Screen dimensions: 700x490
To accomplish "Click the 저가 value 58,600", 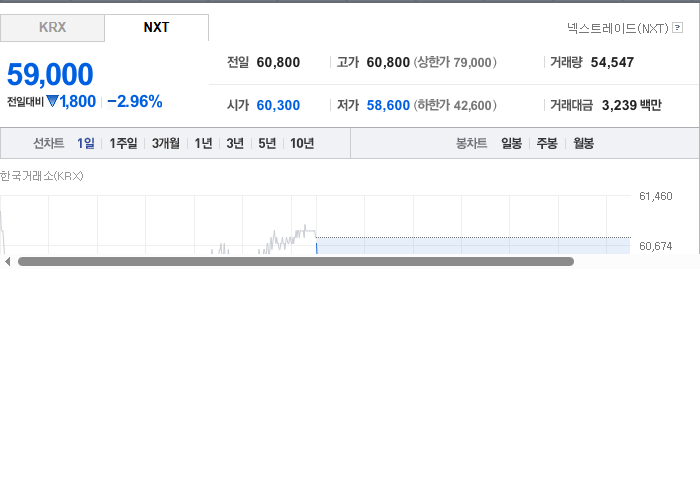I will (388, 105).
